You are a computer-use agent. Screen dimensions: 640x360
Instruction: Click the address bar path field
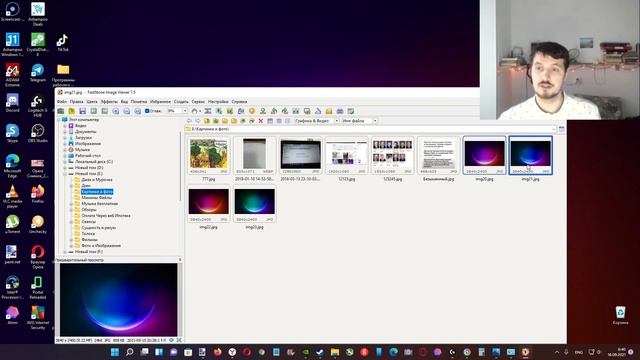pos(371,129)
